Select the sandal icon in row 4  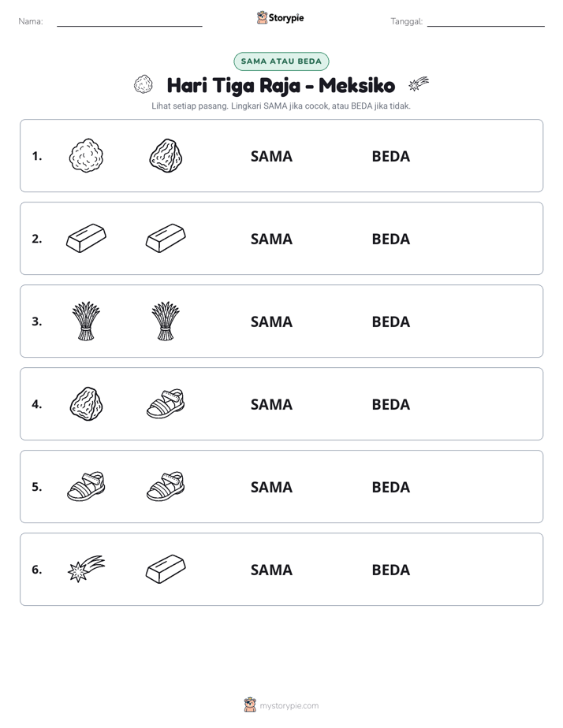coord(166,404)
